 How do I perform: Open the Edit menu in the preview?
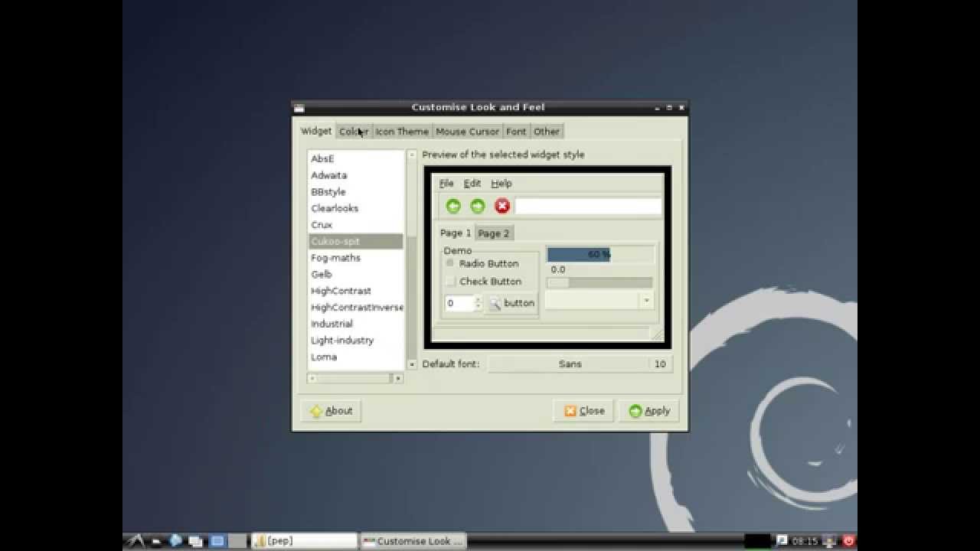point(472,184)
